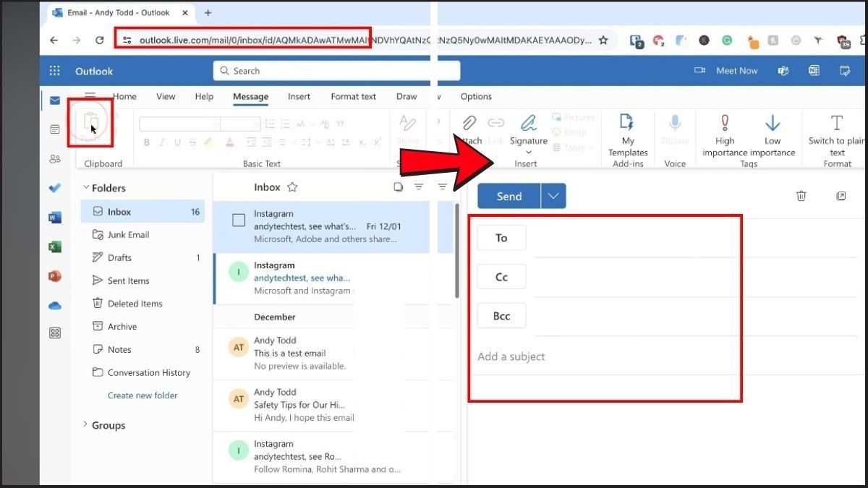Open the Draw ribbon tab
The image size is (868, 488).
coord(407,96)
